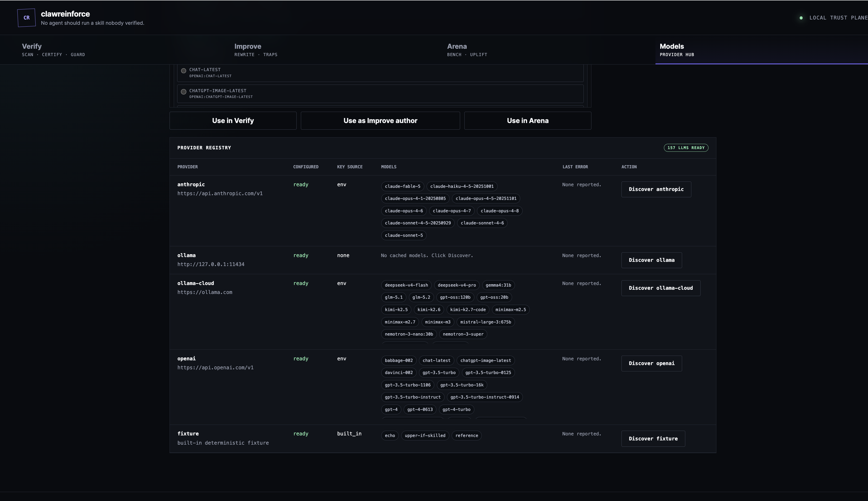The image size is (868, 501).
Task: Click the Use in Verify button
Action: pyautogui.click(x=233, y=121)
